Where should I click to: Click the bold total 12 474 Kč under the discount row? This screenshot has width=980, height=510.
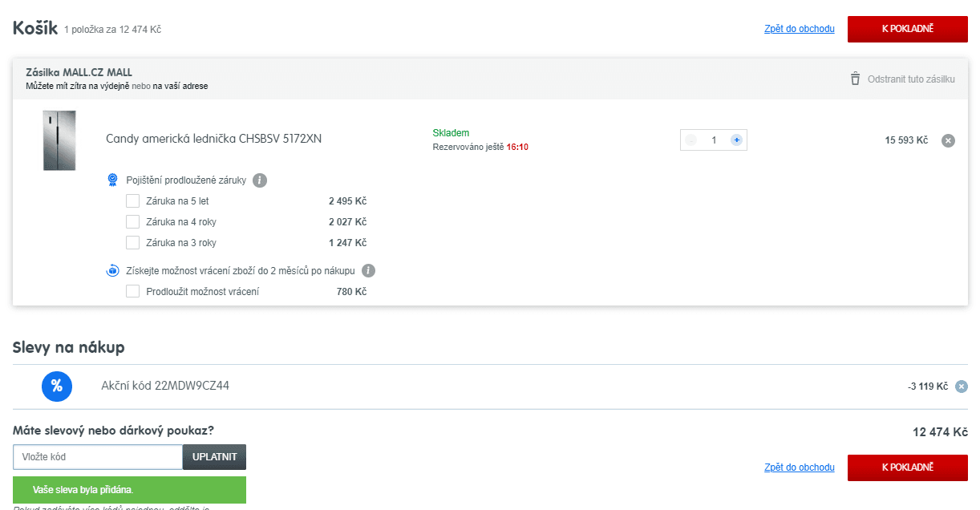click(940, 432)
